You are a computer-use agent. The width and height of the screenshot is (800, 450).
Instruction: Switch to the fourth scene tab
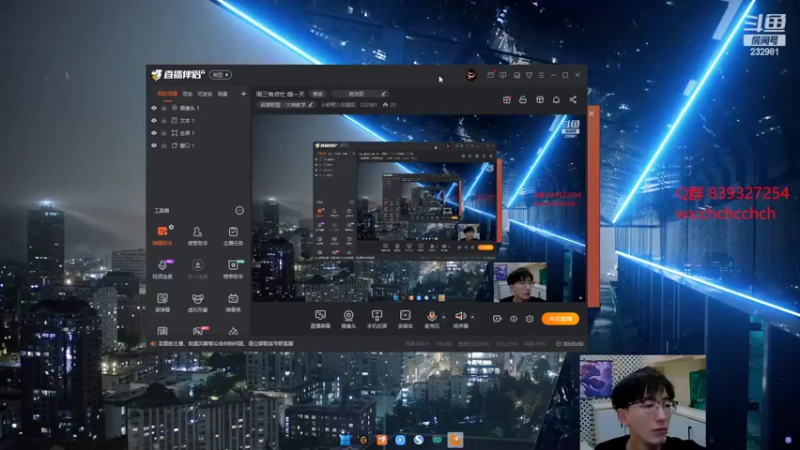coord(222,94)
